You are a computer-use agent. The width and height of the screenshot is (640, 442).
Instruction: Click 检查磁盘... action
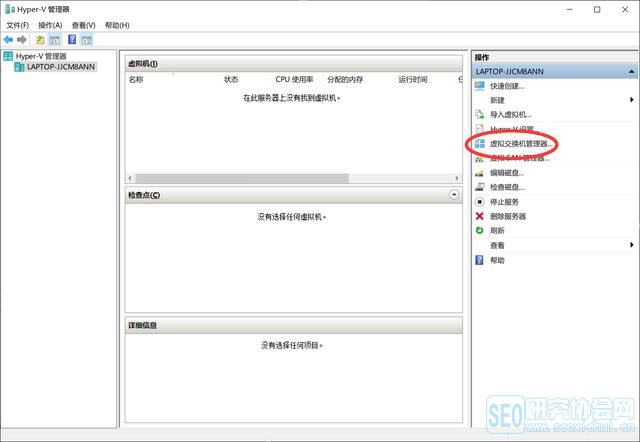[507, 187]
